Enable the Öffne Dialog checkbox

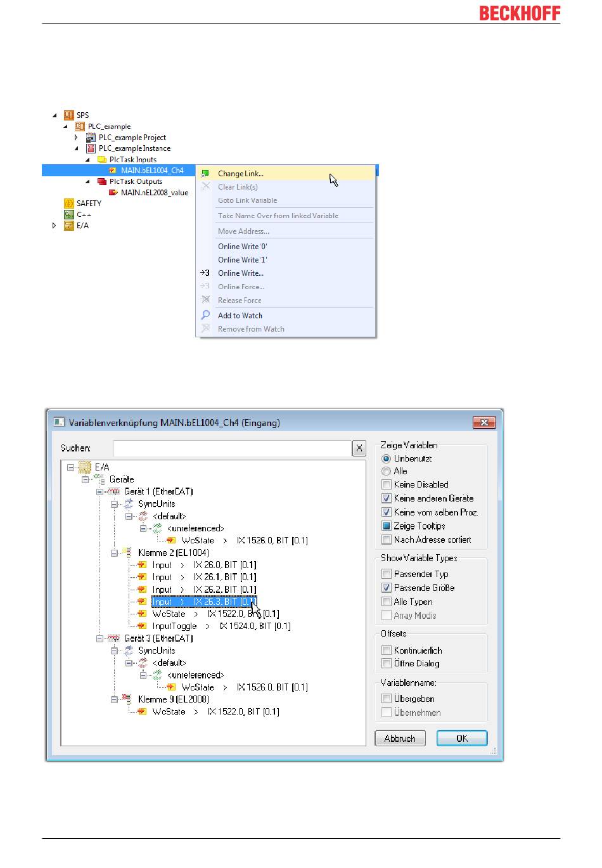(387, 663)
